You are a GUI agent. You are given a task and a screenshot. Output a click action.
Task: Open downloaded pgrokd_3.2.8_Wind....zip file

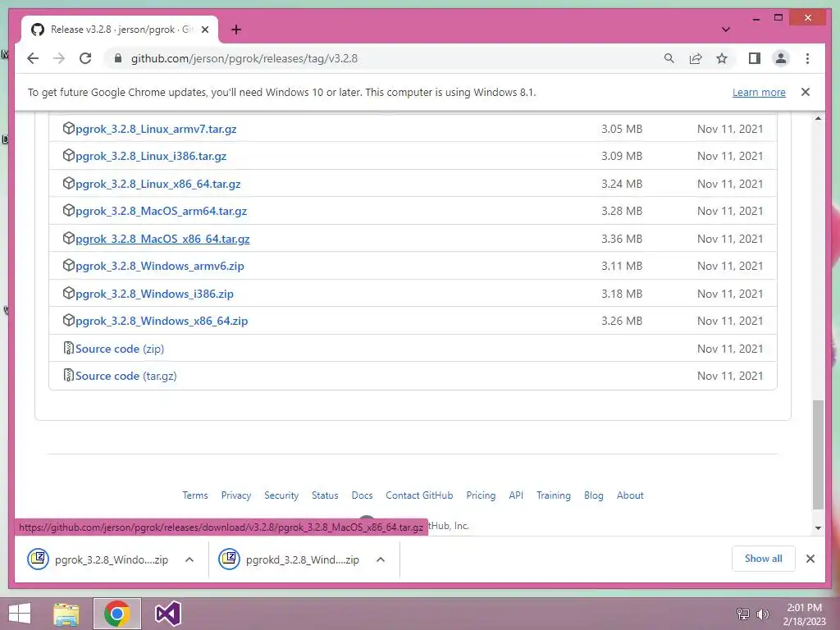[290, 559]
